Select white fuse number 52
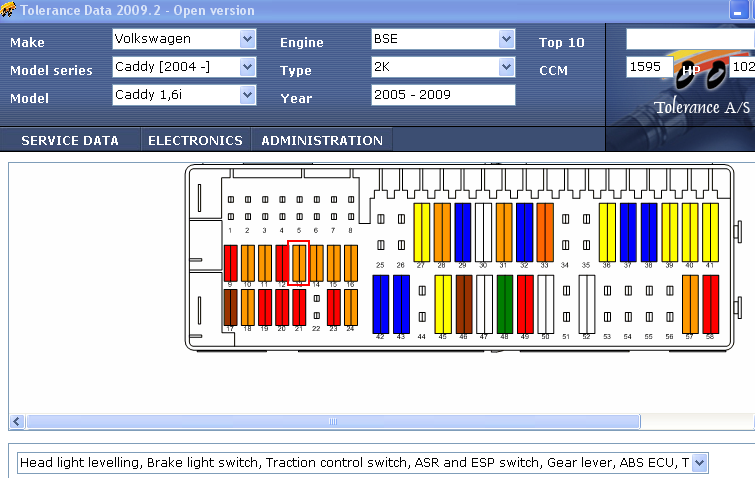Screen dimensions: 755x480 coord(587,304)
